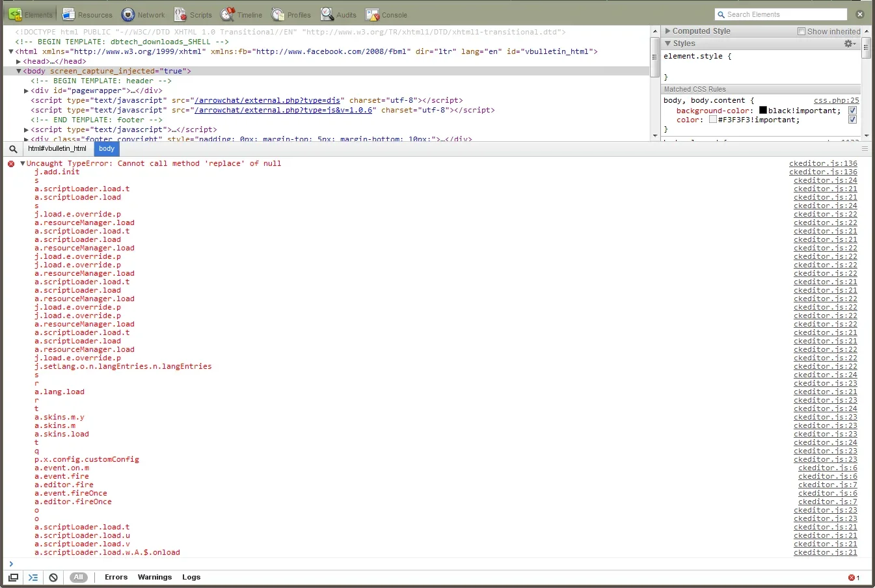875x588 pixels.
Task: Toggle the console drawer dock icon
Action: pyautogui.click(x=14, y=577)
